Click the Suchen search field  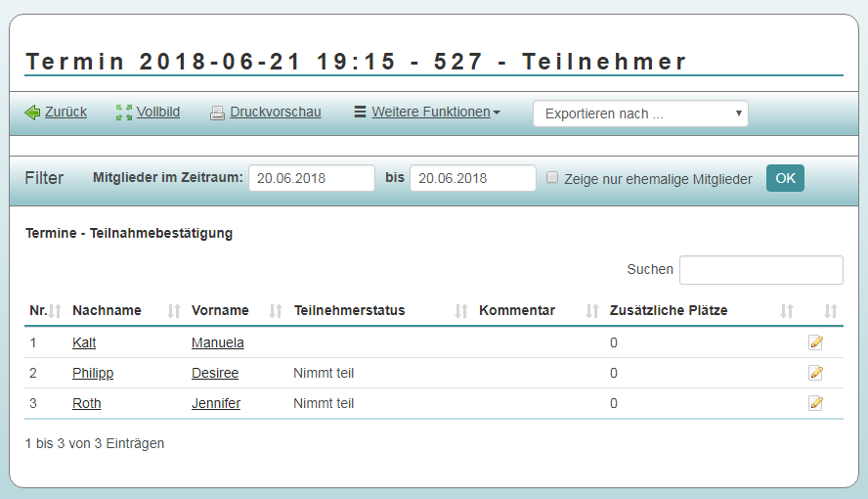click(x=760, y=270)
